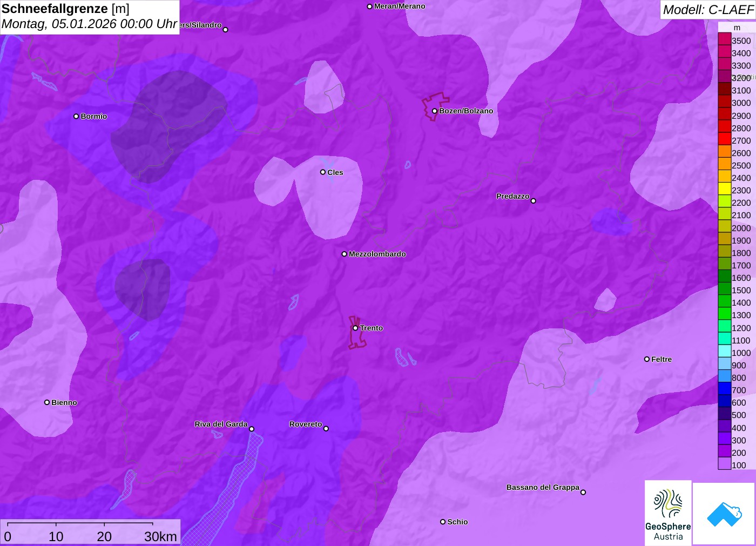
Task: Click the Meran/Merano marker dot
Action: (x=369, y=6)
